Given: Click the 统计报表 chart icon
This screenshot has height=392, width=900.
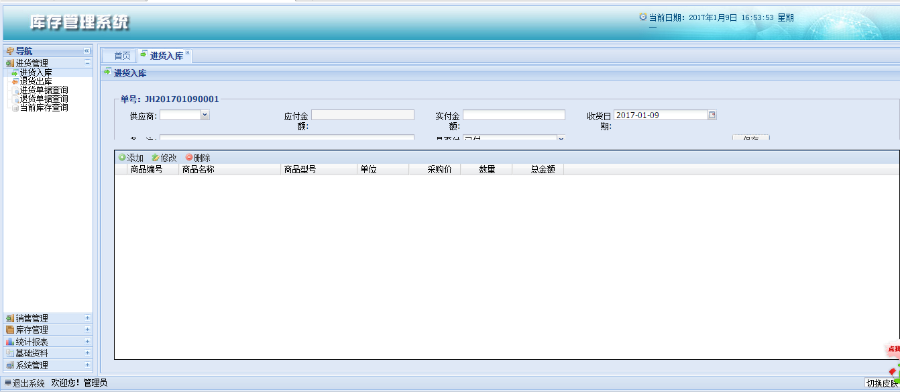Looking at the screenshot, I should point(10,341).
